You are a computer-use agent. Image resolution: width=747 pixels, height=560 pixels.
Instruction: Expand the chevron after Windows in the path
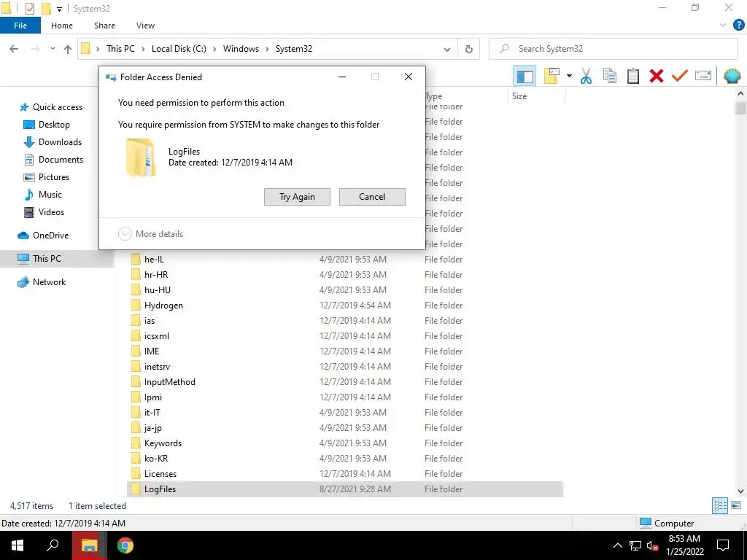267,49
